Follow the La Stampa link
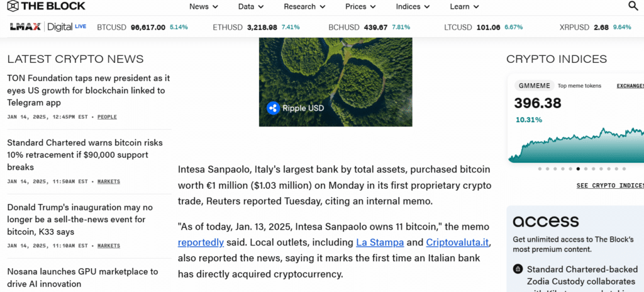Viewport: 644px width, 292px height. click(x=380, y=243)
